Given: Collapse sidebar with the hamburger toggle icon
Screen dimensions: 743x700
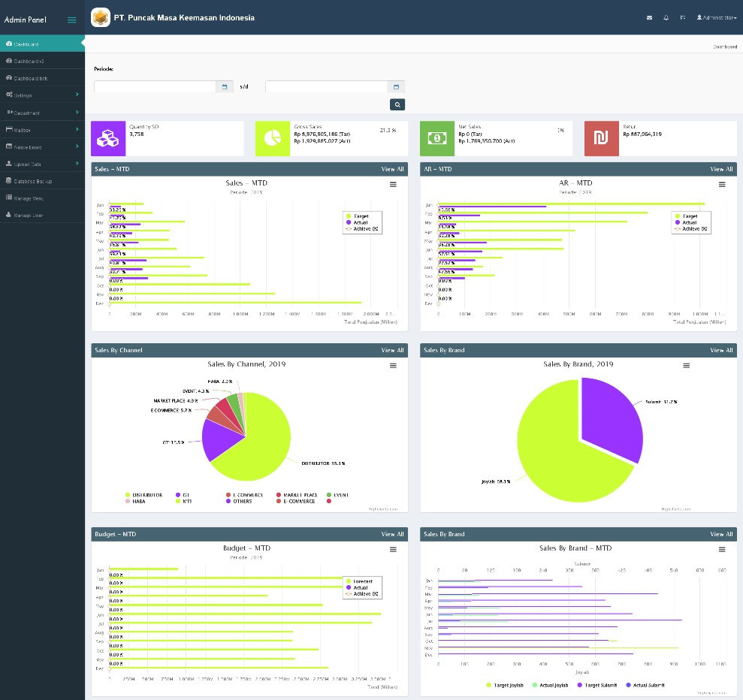Looking at the screenshot, I should tap(72, 20).
